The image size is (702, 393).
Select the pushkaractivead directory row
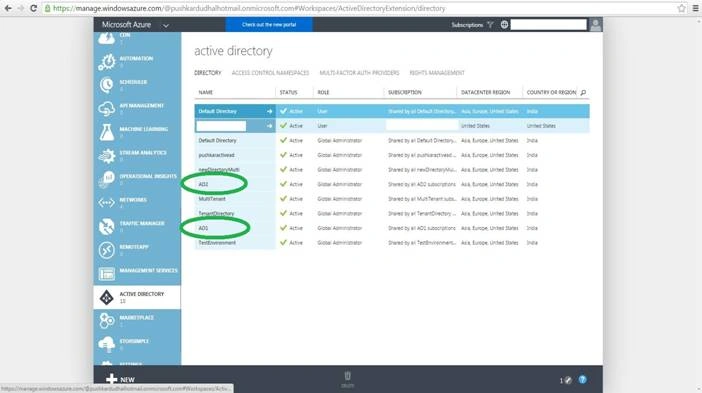[392, 155]
